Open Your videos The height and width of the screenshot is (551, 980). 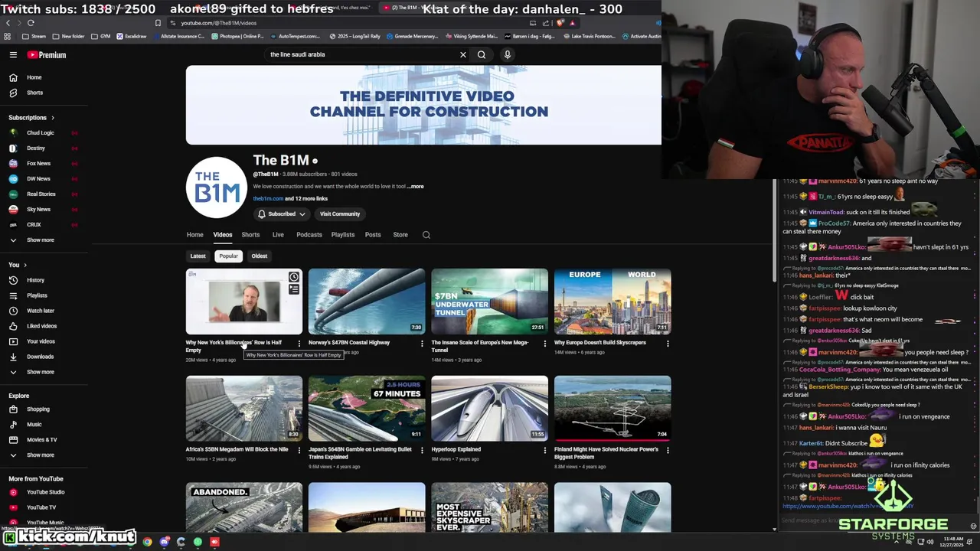pos(41,341)
